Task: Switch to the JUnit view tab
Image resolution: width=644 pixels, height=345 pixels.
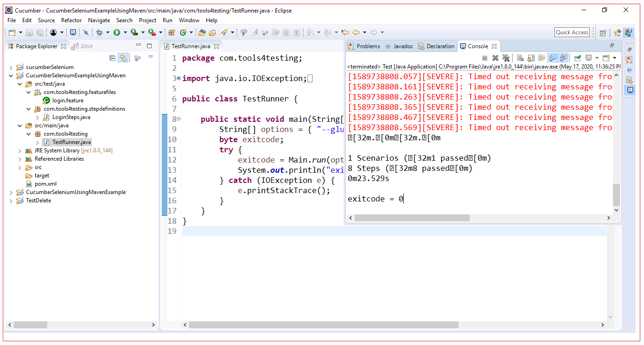Action: [x=82, y=46]
